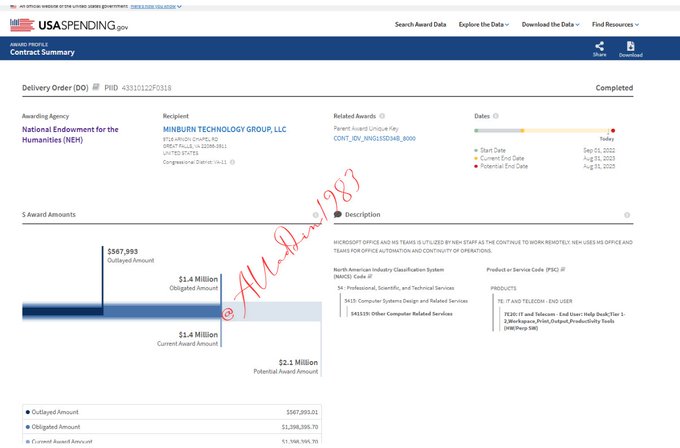
Task: Expand the Explore the Data menu
Action: click(x=485, y=24)
